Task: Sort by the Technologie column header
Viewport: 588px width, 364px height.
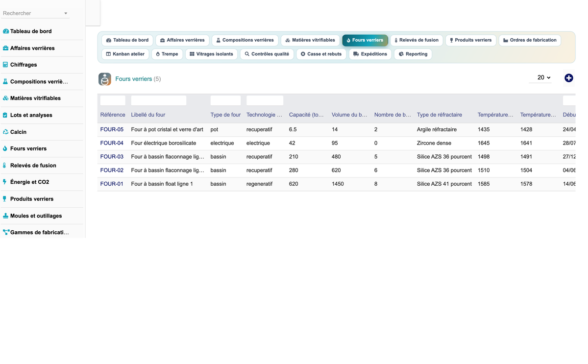Action: click(x=264, y=115)
